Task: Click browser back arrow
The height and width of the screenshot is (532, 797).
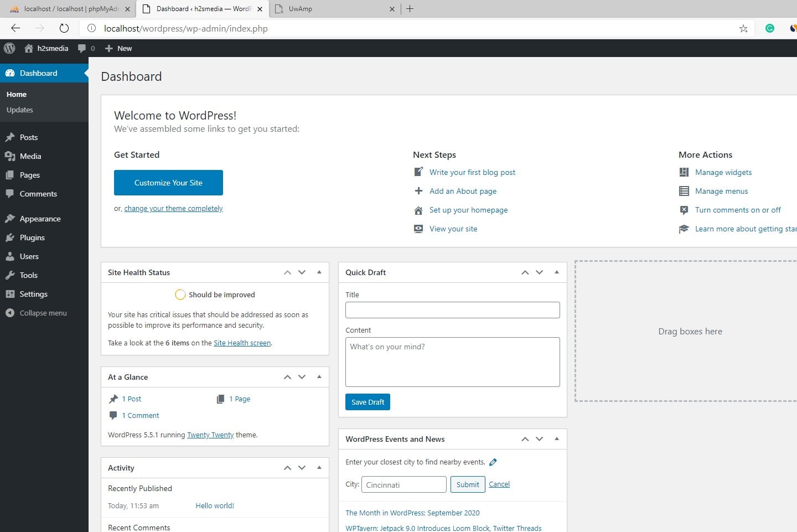Action: (x=15, y=28)
